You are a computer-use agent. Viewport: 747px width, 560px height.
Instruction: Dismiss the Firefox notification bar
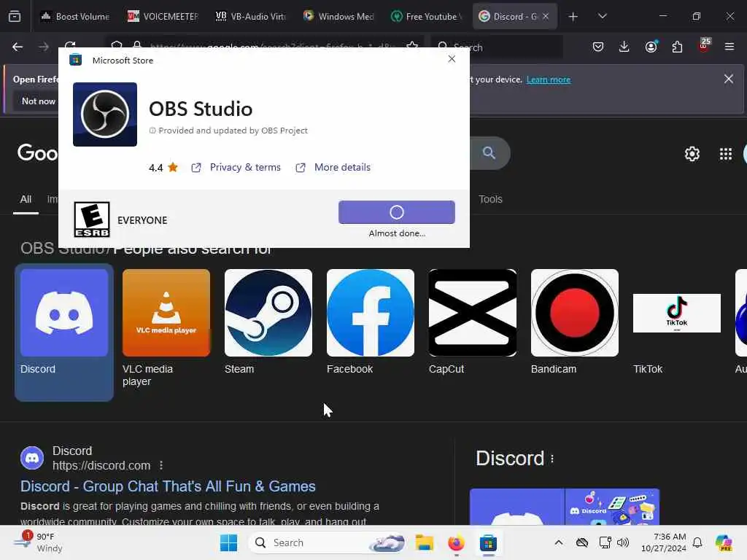pos(729,79)
